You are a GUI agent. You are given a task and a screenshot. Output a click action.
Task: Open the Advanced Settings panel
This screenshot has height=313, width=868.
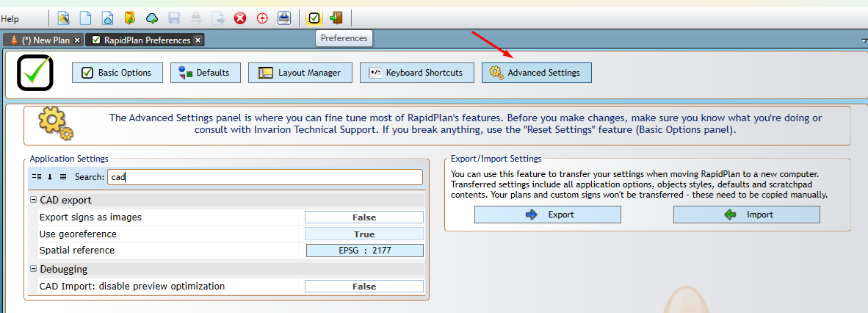tap(536, 73)
